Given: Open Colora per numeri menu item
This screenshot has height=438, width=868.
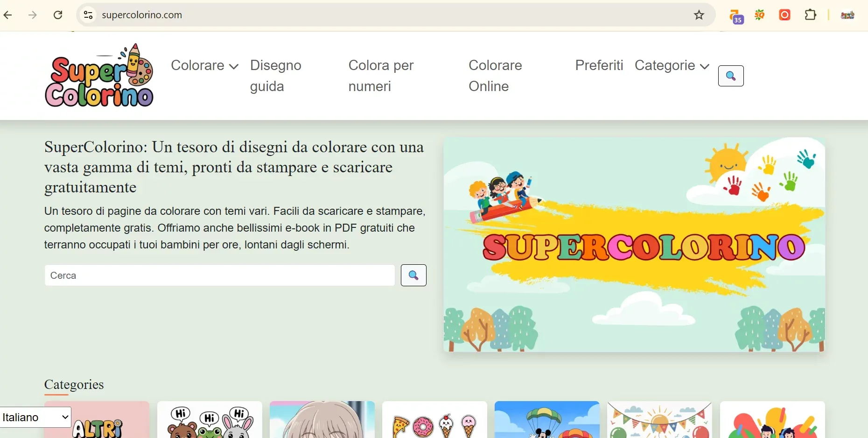Looking at the screenshot, I should (x=381, y=76).
